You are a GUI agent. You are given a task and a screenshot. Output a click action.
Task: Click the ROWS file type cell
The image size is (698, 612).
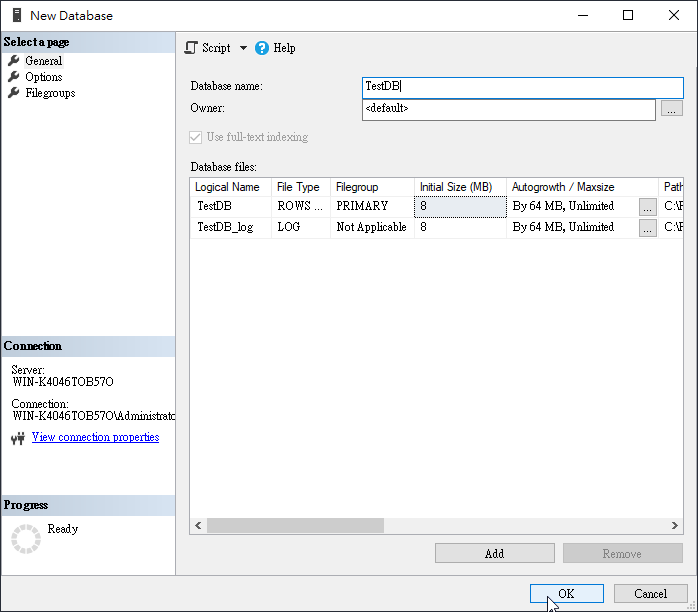click(x=301, y=207)
